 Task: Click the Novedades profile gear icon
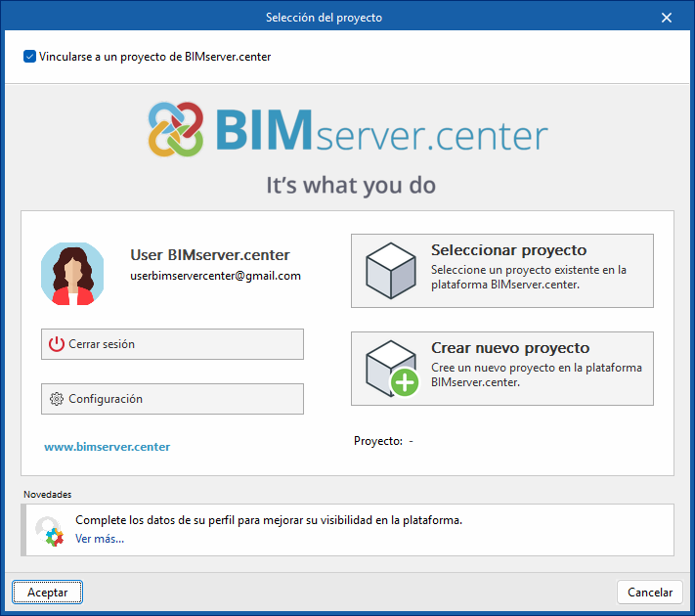pyautogui.click(x=50, y=531)
